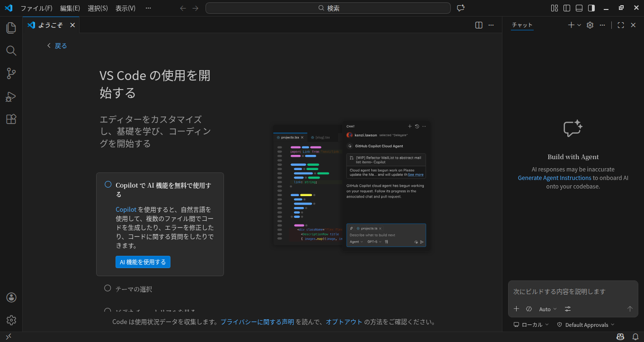
Task: Open the Explorer view in activity bar
Action: click(11, 28)
